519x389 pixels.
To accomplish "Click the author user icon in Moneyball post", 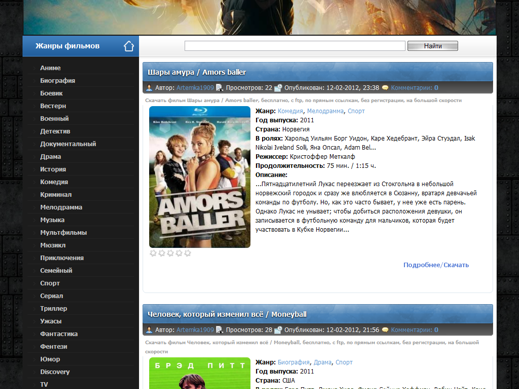I will [x=149, y=330].
